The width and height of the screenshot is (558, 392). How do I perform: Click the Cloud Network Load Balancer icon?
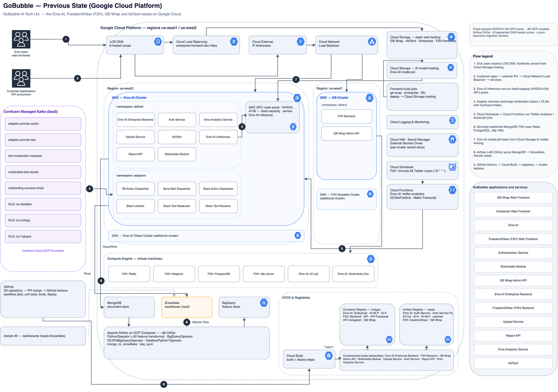pos(372,42)
